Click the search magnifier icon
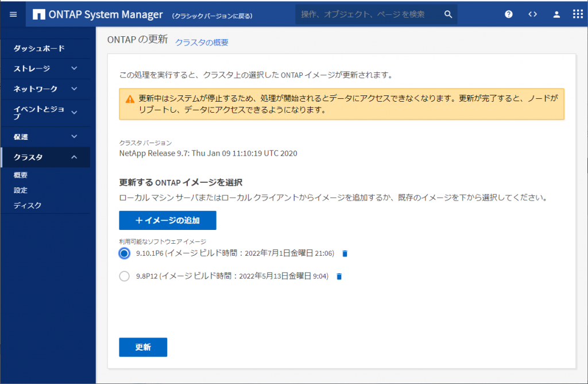 click(448, 14)
